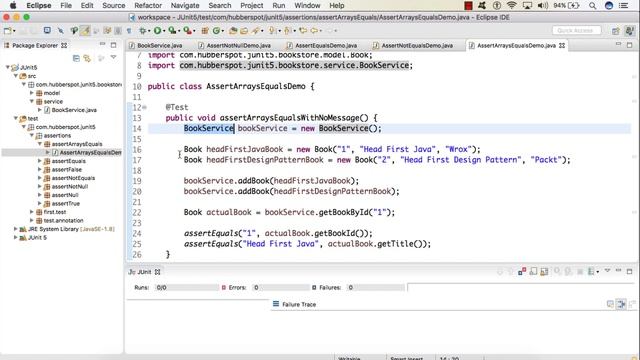Click the Run External Tools icon

pyautogui.click(x=187, y=31)
